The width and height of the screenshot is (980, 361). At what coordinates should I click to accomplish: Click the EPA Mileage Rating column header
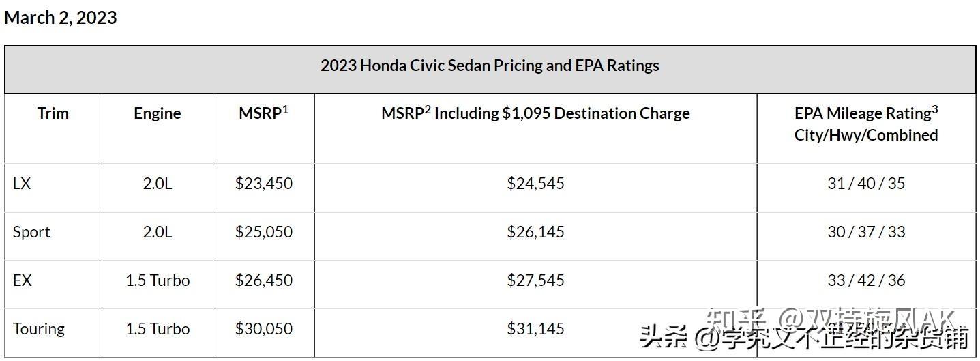866,124
